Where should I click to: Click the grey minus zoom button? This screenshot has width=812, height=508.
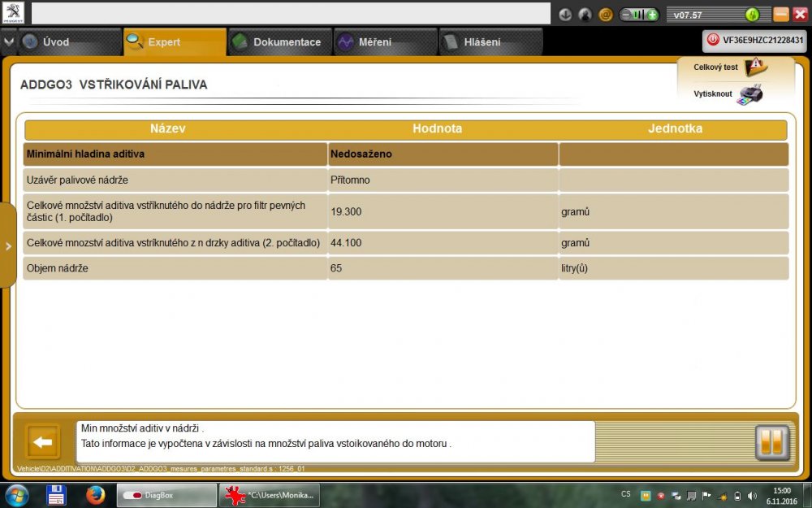(628, 15)
